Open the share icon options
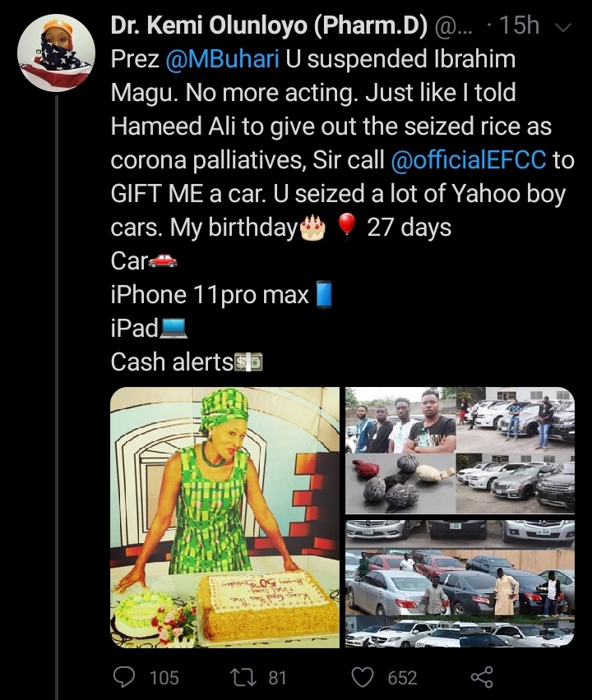This screenshot has width=592, height=700. pyautogui.click(x=482, y=677)
